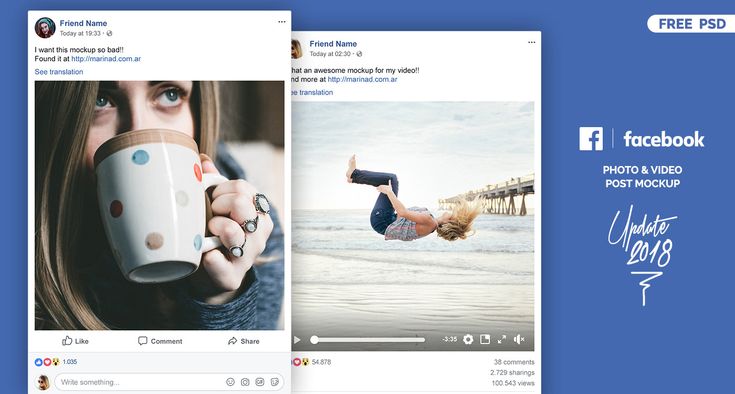The image size is (735, 394).
Task: Click the white Facebook logo square
Action: pos(591,139)
